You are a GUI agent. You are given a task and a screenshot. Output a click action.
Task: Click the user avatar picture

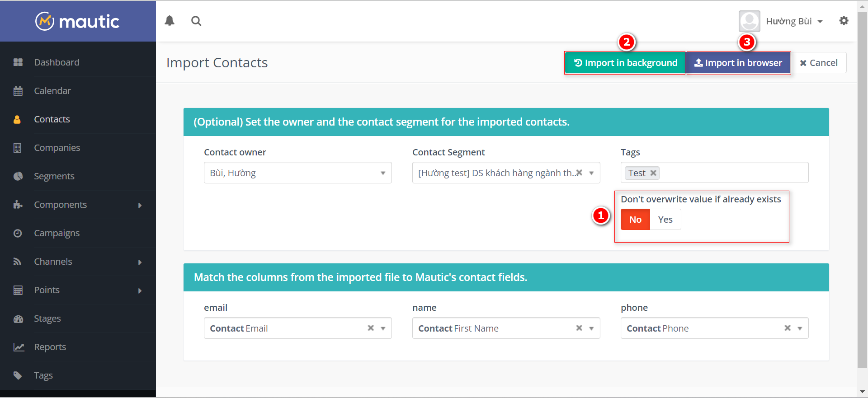click(x=749, y=21)
